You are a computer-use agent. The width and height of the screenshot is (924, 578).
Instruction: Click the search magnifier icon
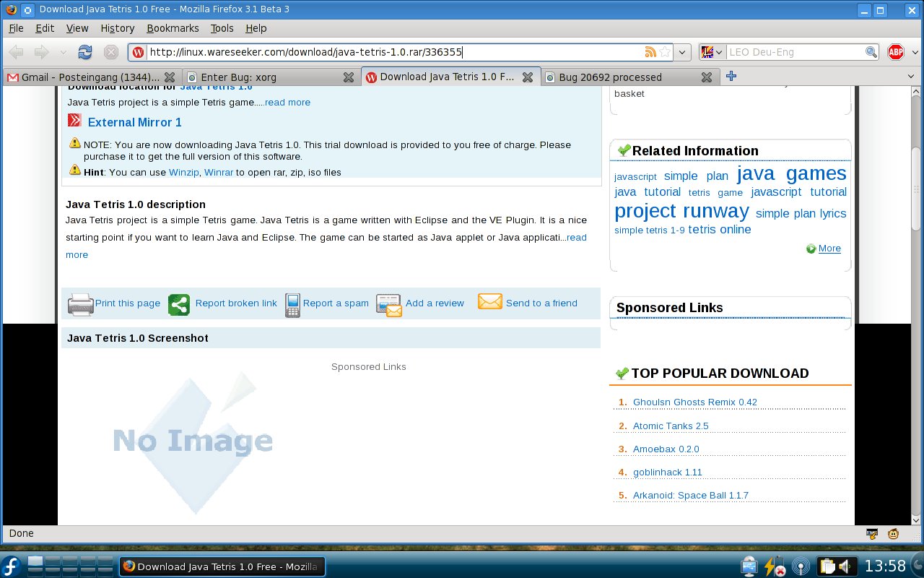click(871, 52)
